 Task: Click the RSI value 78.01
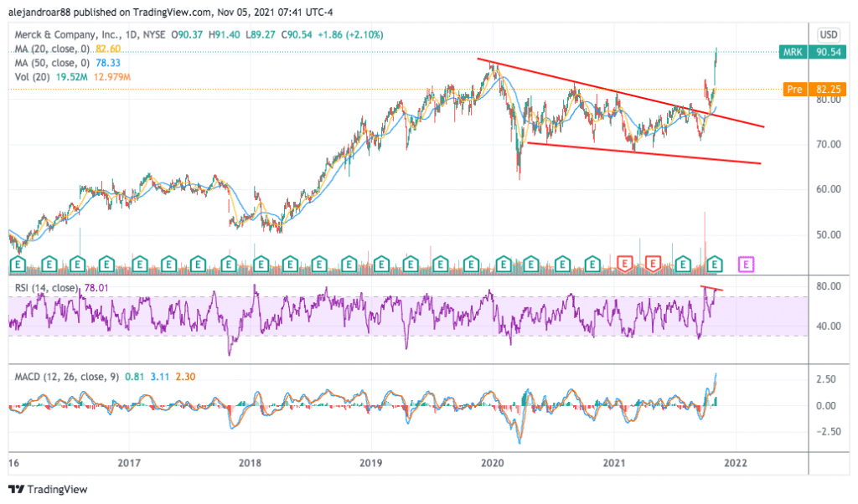point(96,287)
